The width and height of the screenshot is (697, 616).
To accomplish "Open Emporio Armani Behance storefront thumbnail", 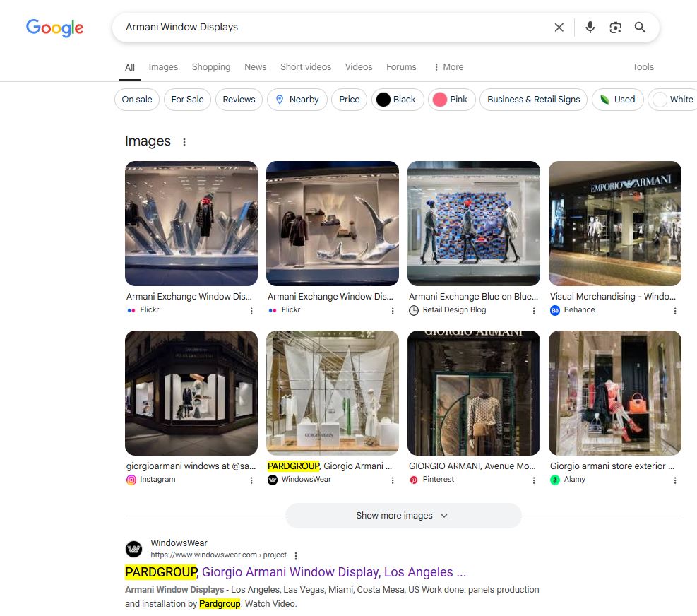I will coord(615,223).
